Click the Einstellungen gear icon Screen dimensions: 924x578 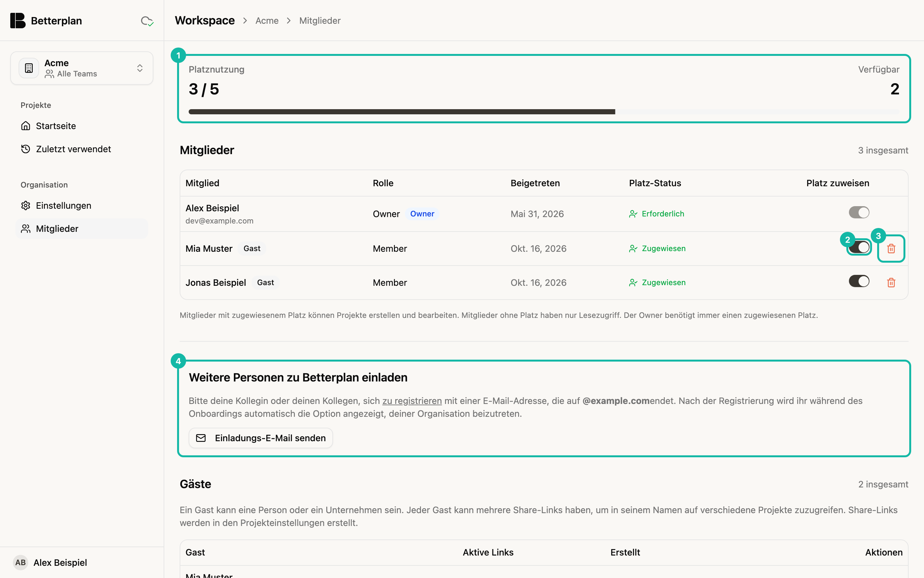click(26, 206)
